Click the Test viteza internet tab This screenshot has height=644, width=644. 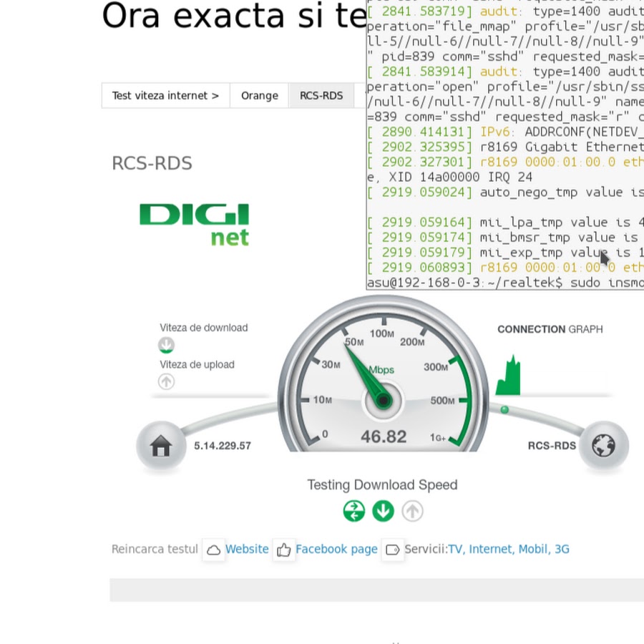pos(165,95)
